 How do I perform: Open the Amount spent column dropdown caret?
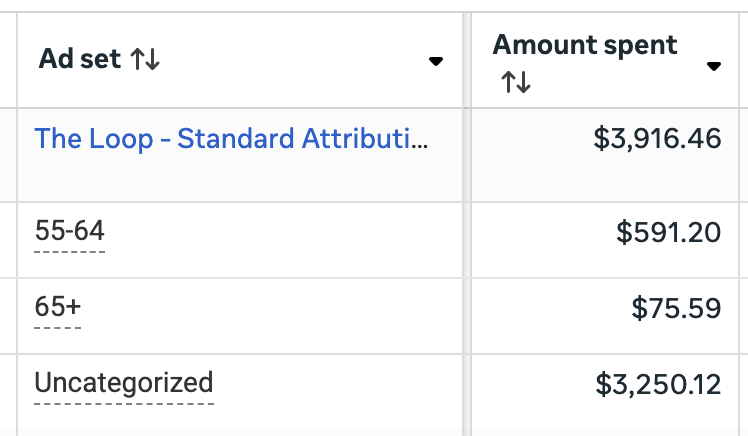point(713,67)
